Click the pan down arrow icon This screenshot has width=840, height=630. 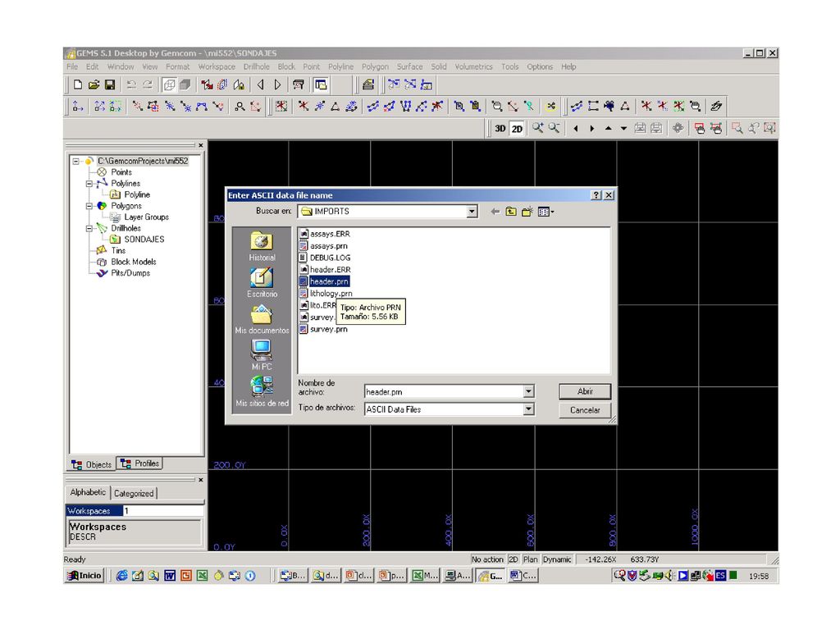[x=623, y=129]
